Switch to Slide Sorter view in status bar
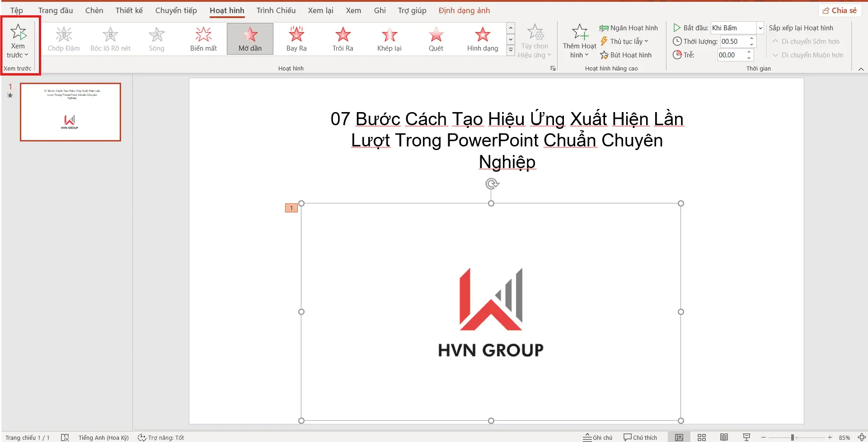868x442 pixels. point(701,437)
